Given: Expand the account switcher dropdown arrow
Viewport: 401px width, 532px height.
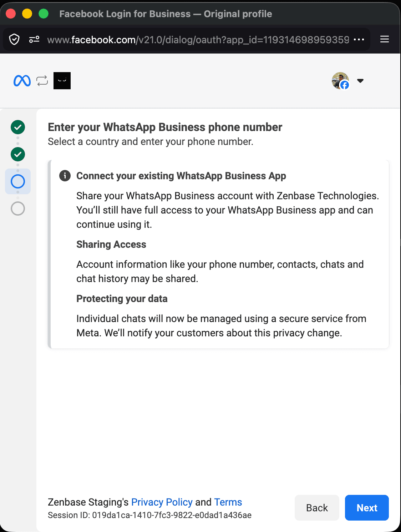Looking at the screenshot, I should point(360,81).
